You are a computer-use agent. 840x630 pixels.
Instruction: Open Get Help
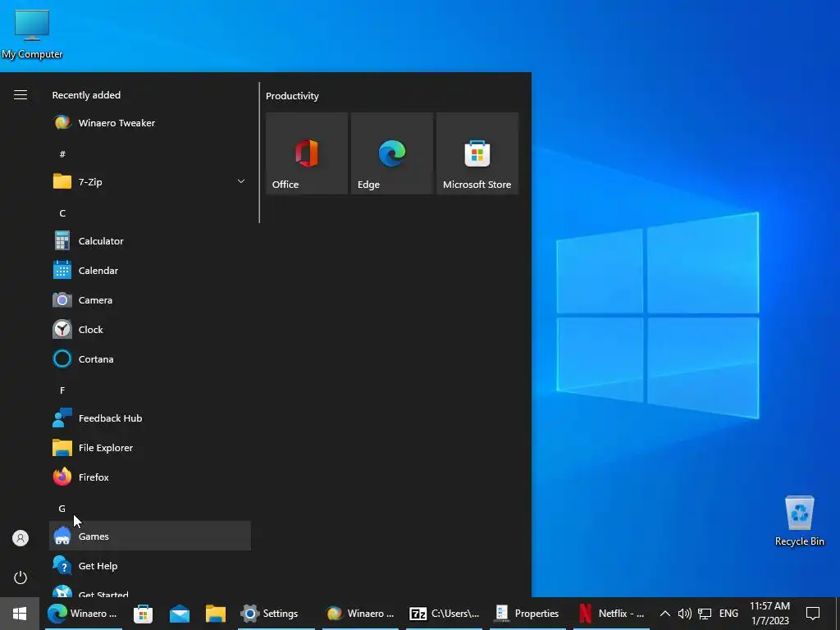pyautogui.click(x=149, y=566)
